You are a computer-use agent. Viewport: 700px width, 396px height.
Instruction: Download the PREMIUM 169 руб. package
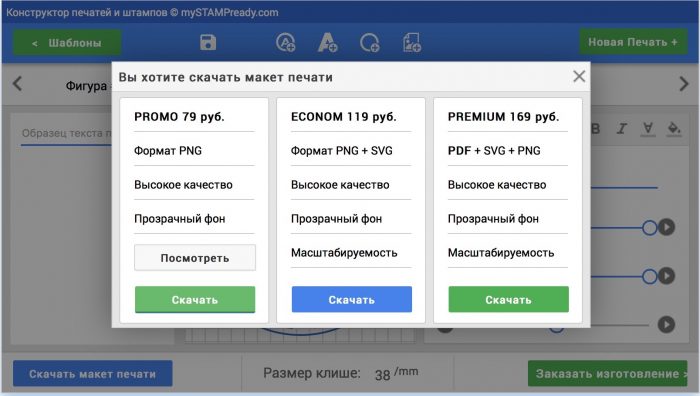pos(508,300)
